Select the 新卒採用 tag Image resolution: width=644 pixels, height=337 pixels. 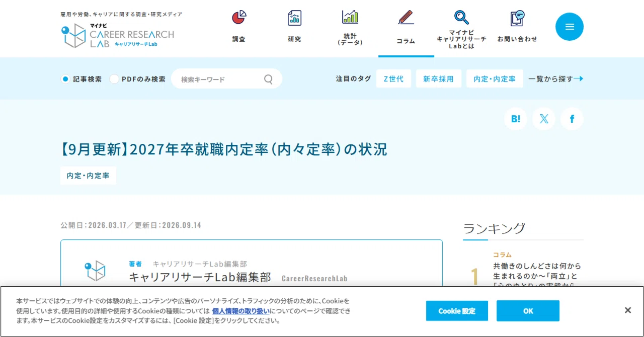click(x=438, y=79)
